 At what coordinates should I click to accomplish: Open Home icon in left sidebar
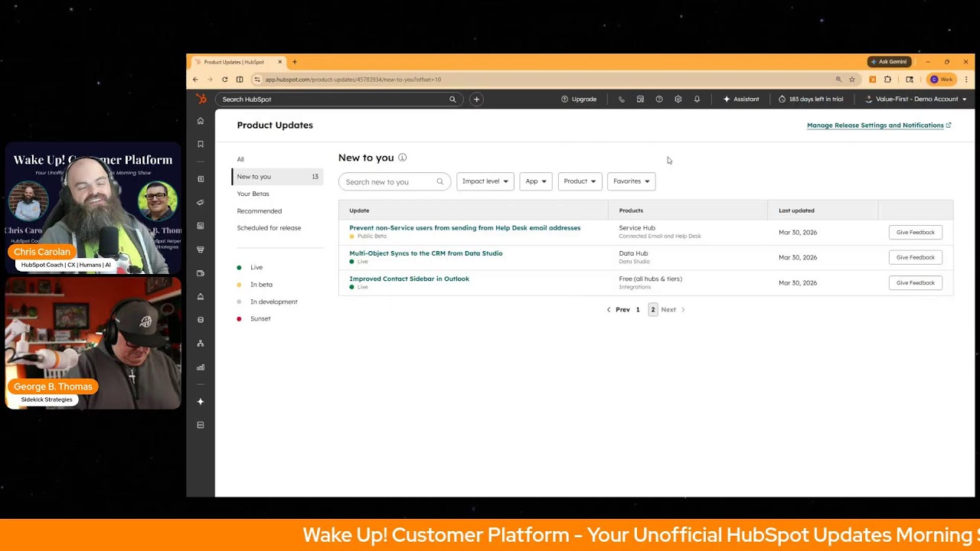coord(201,121)
